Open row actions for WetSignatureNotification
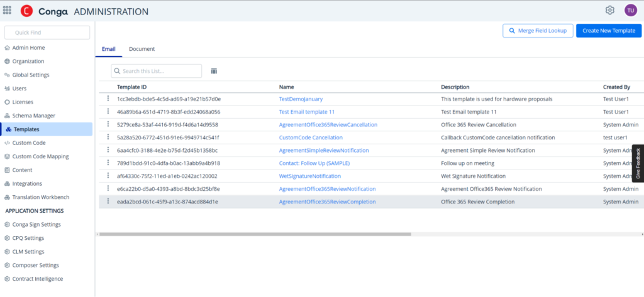This screenshot has height=297, width=644. click(108, 176)
